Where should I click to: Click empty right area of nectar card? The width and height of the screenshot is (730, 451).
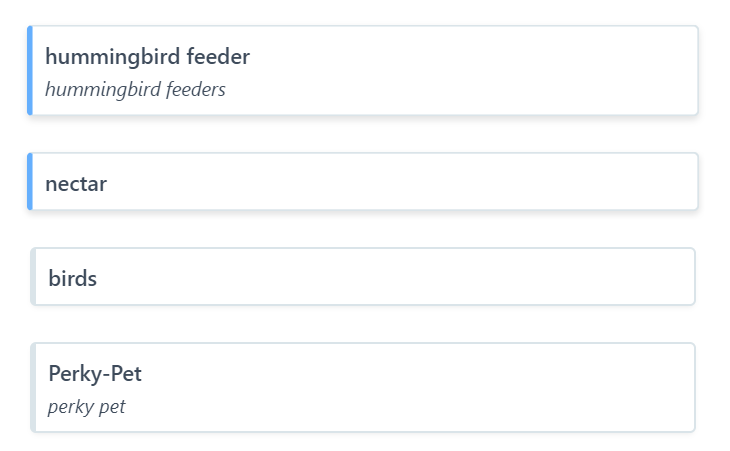[600, 182]
